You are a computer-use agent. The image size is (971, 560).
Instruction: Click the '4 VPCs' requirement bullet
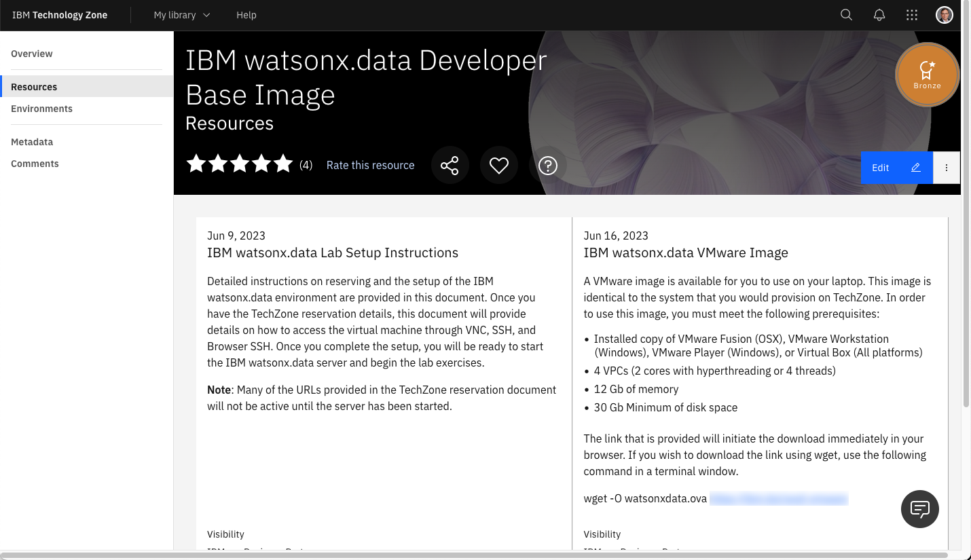point(715,371)
